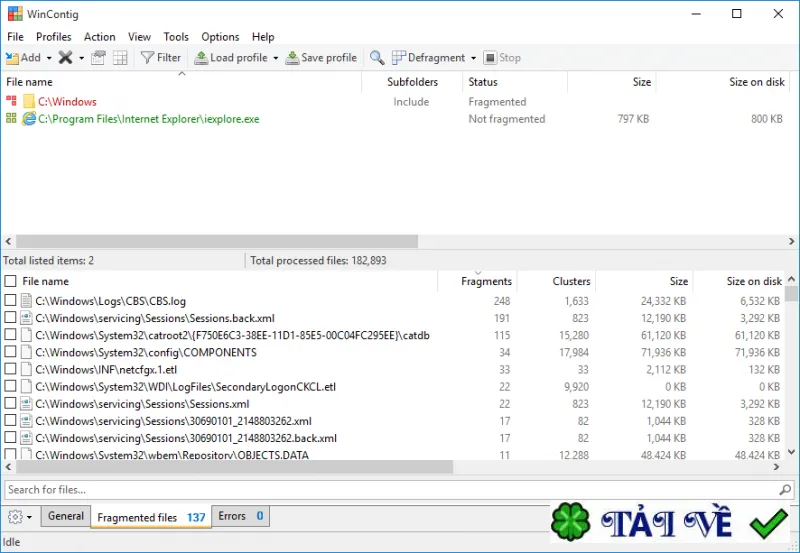Click the grid view toolbar icon
The width and height of the screenshot is (800, 553).
point(120,58)
